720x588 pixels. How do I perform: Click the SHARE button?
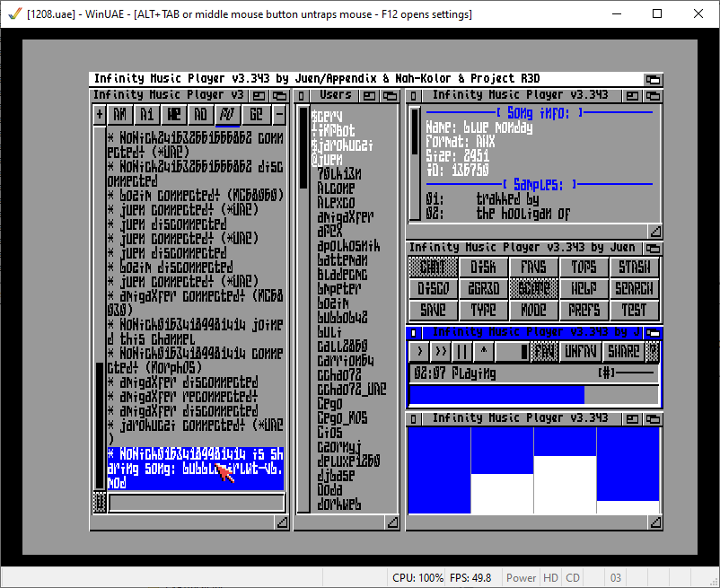pos(623,352)
